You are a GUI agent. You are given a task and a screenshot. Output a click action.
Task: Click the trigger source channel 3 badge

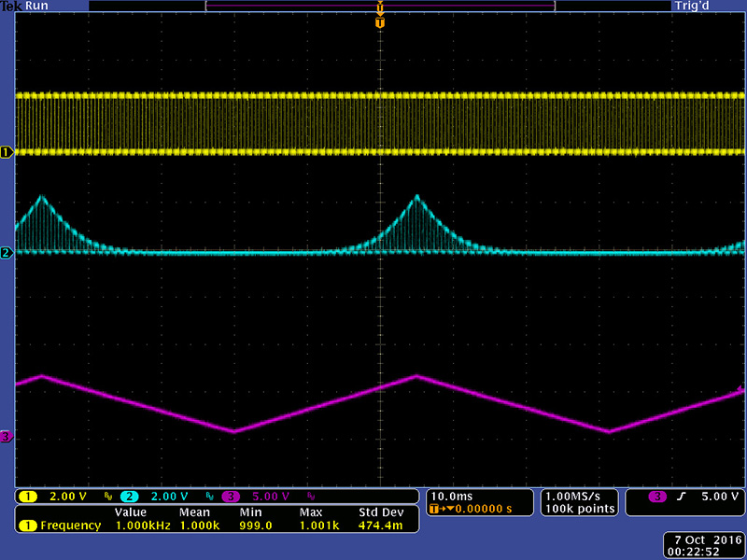coord(658,497)
